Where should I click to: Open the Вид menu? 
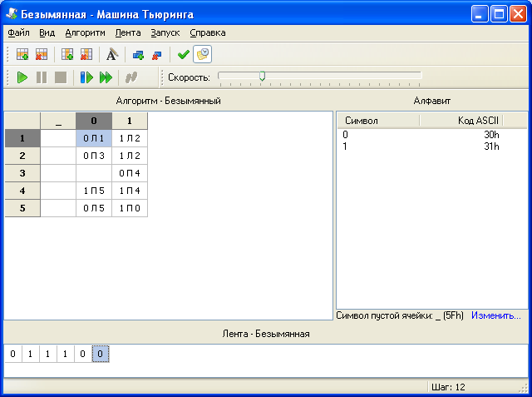point(47,33)
